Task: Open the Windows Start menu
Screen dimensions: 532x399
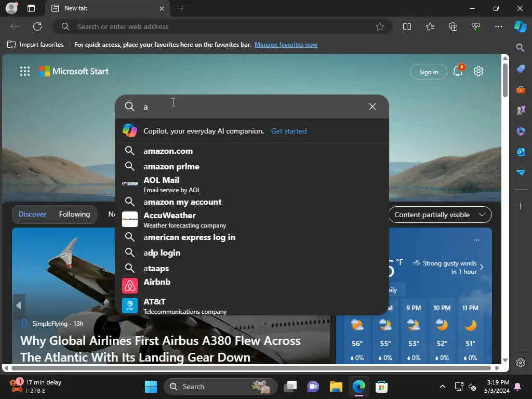Action: 151,387
